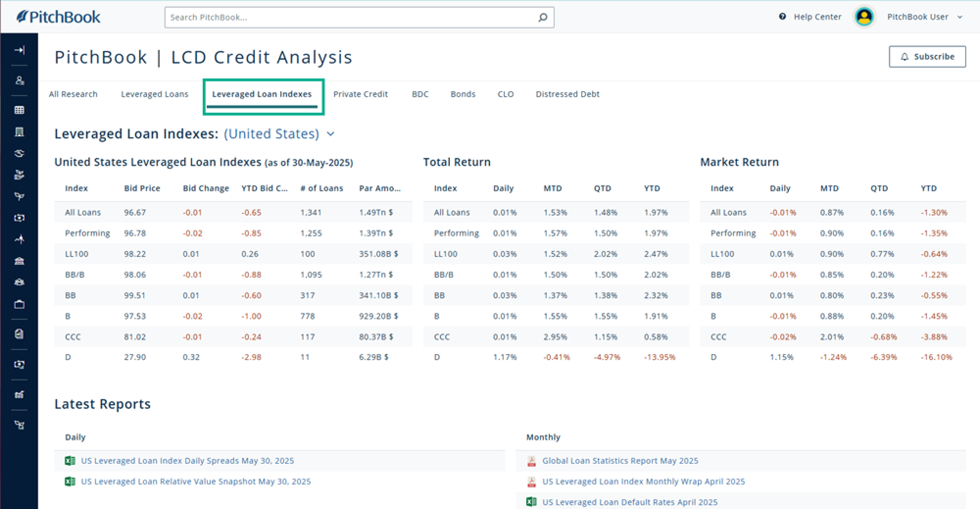Click the PitchBook logo
Viewport: 980px width, 509px height.
pos(58,17)
